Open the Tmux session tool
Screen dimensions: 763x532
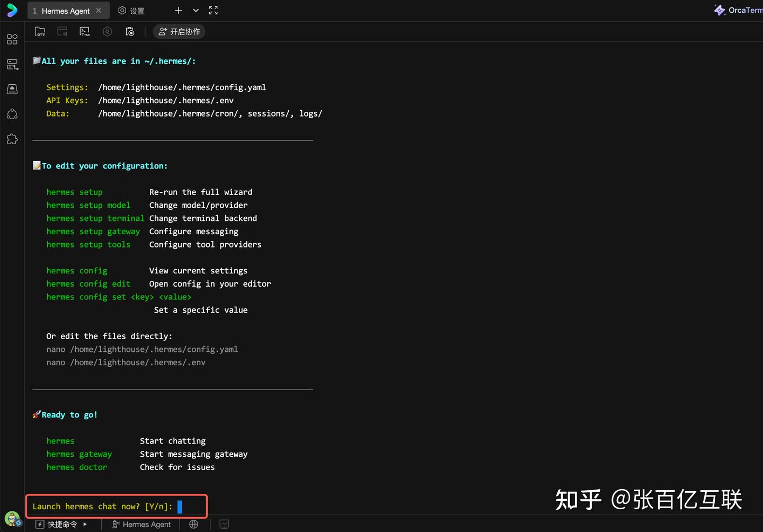click(x=85, y=32)
